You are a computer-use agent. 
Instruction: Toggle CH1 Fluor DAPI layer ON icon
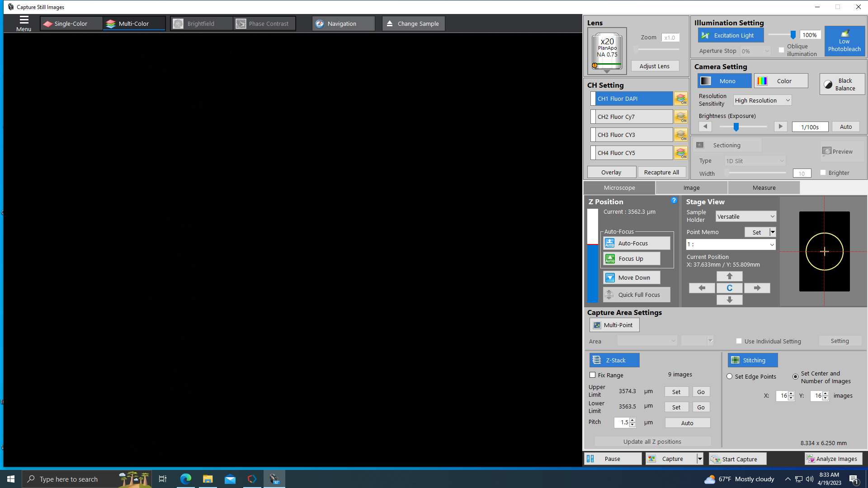coord(681,99)
